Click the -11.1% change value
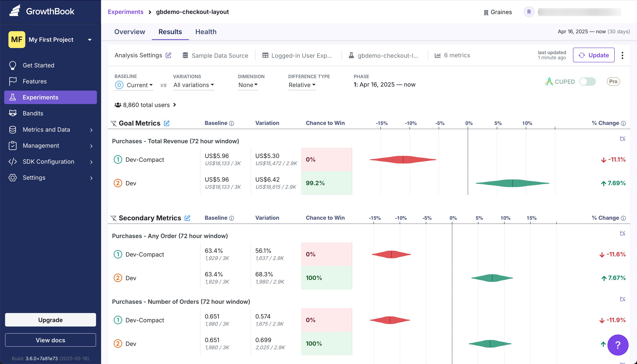Image resolution: width=637 pixels, height=364 pixels. [x=613, y=159]
